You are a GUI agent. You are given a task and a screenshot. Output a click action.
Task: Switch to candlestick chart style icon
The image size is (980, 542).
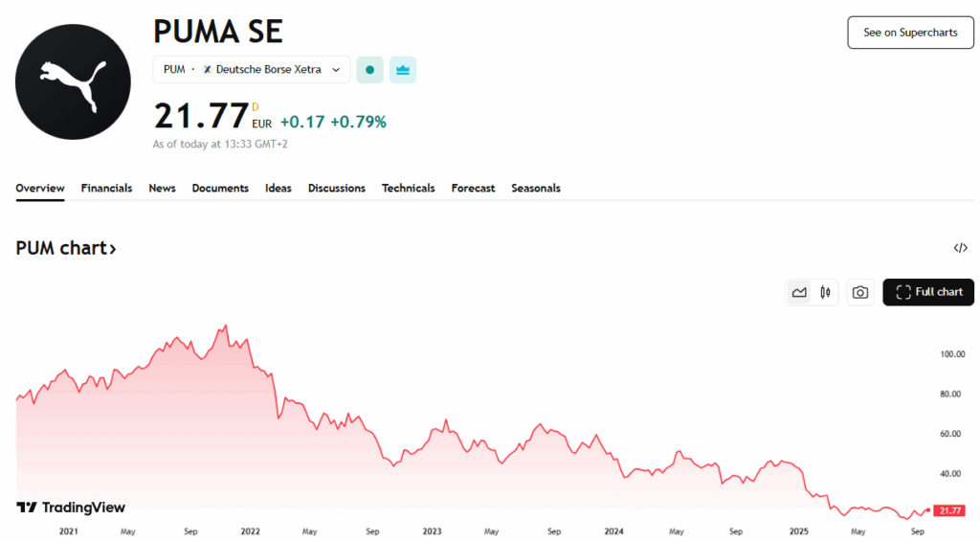click(x=825, y=292)
